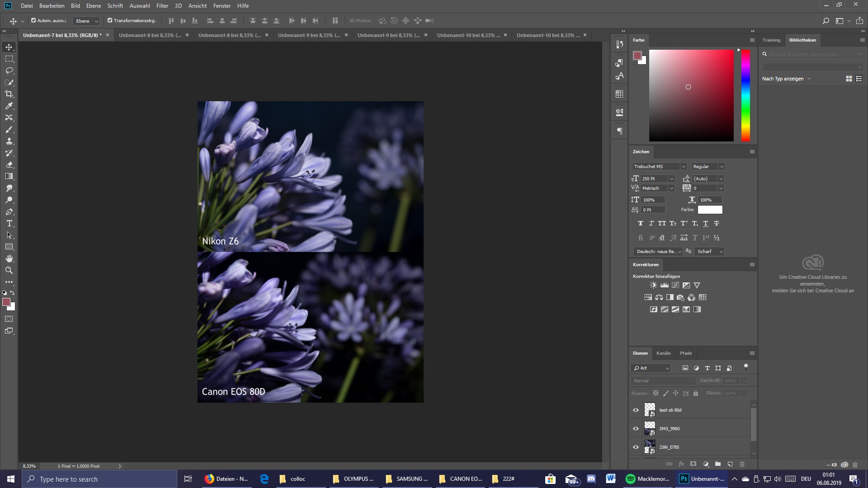868x488 pixels.
Task: Select the Crop tool
Action: click(9, 94)
